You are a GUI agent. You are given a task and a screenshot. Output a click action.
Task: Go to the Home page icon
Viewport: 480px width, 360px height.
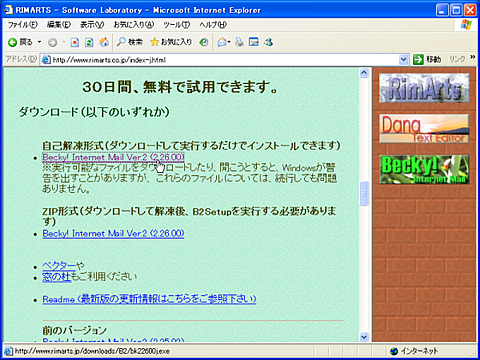(x=104, y=42)
